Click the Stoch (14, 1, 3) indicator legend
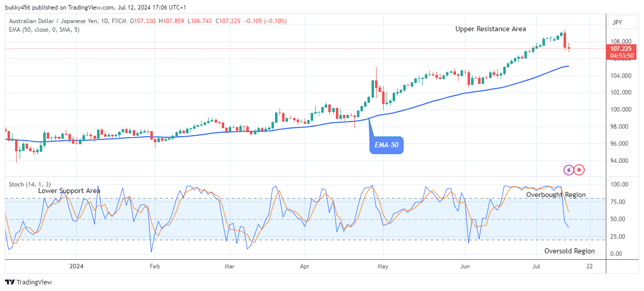The height and width of the screenshot is (291, 644). 30,184
